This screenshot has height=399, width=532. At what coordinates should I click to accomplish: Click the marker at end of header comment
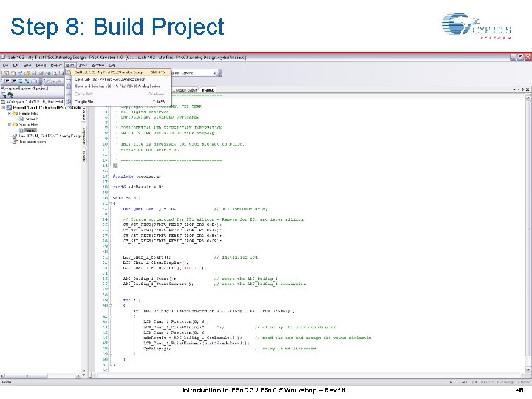(115, 166)
